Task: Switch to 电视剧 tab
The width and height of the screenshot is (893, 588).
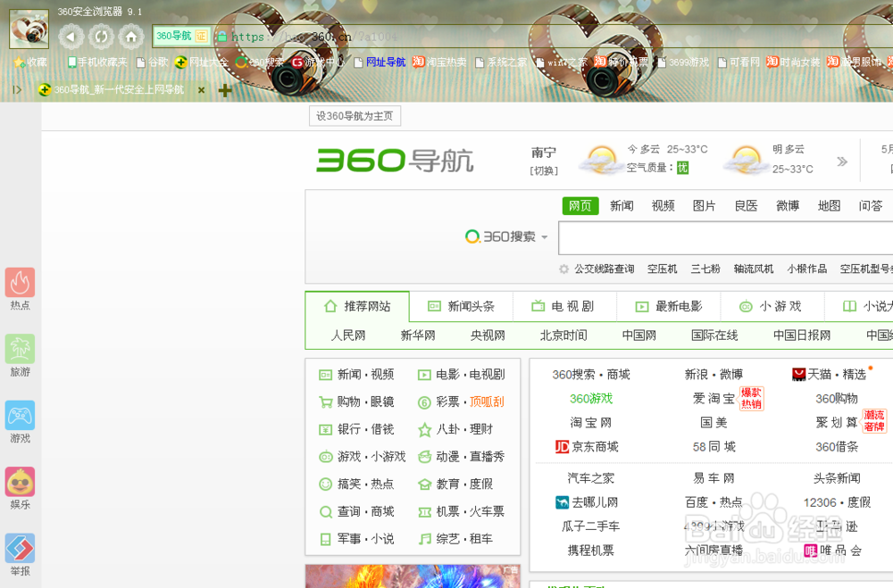Action: [x=564, y=306]
